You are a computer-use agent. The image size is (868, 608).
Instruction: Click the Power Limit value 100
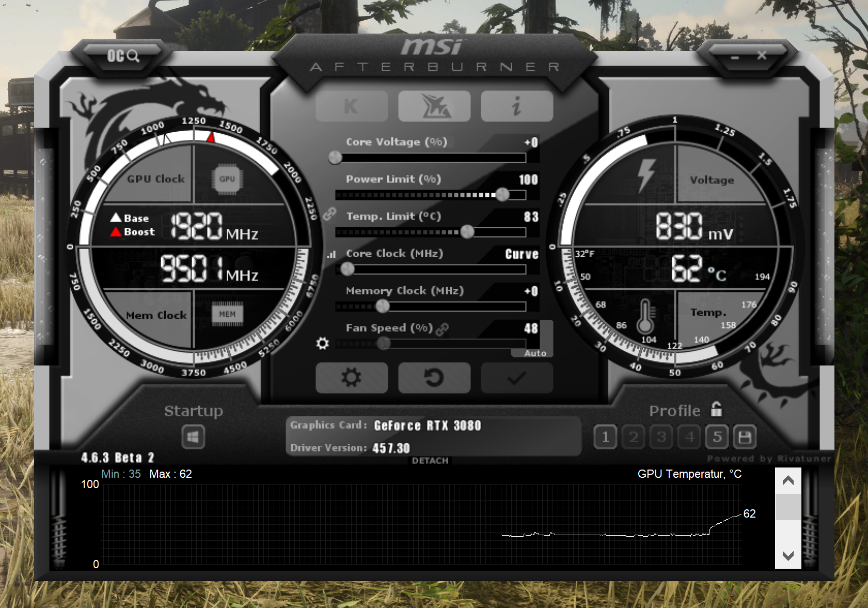click(528, 180)
